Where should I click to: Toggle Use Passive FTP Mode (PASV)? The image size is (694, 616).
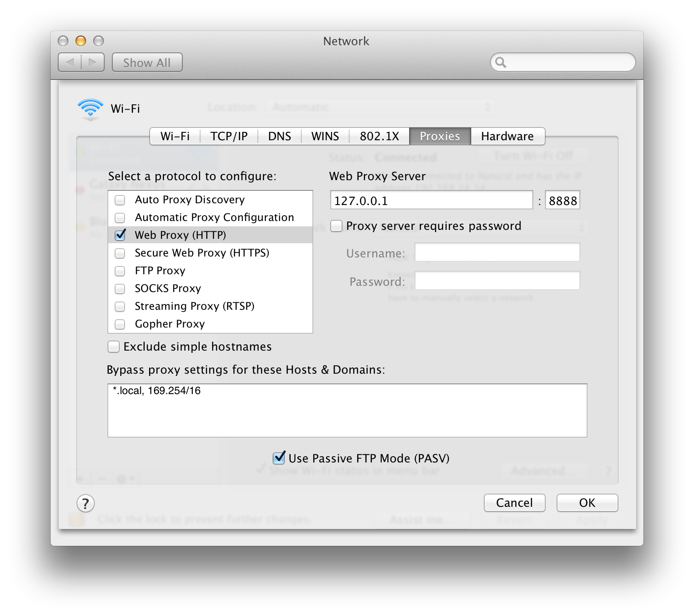[279, 458]
